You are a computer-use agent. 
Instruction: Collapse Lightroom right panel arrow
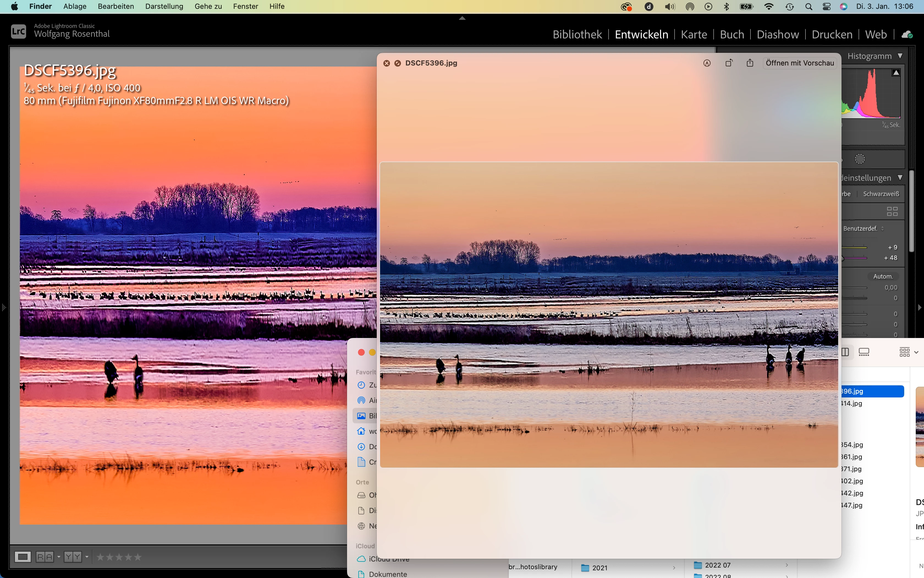[x=919, y=307]
